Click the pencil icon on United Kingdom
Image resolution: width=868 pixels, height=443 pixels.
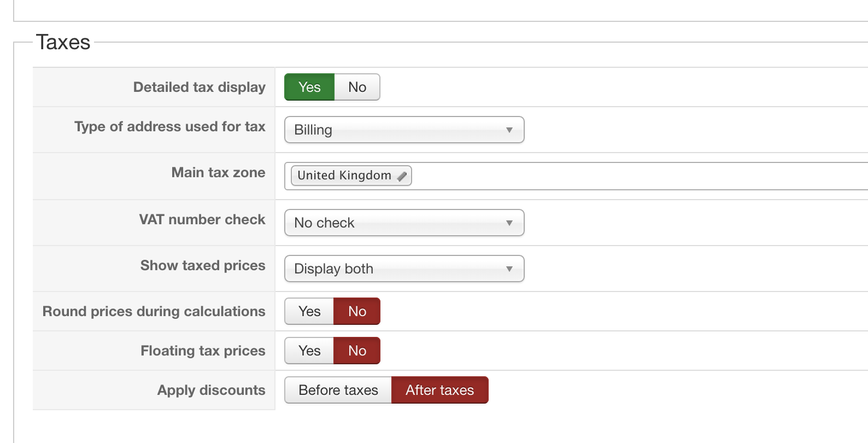pos(402,176)
